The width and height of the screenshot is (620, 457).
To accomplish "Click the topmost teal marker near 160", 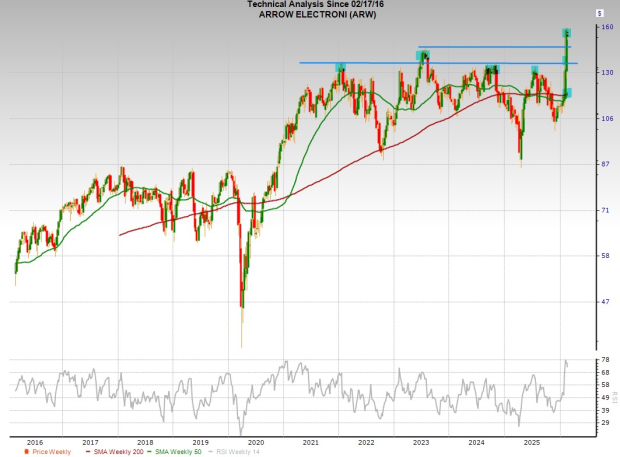I will tap(567, 33).
